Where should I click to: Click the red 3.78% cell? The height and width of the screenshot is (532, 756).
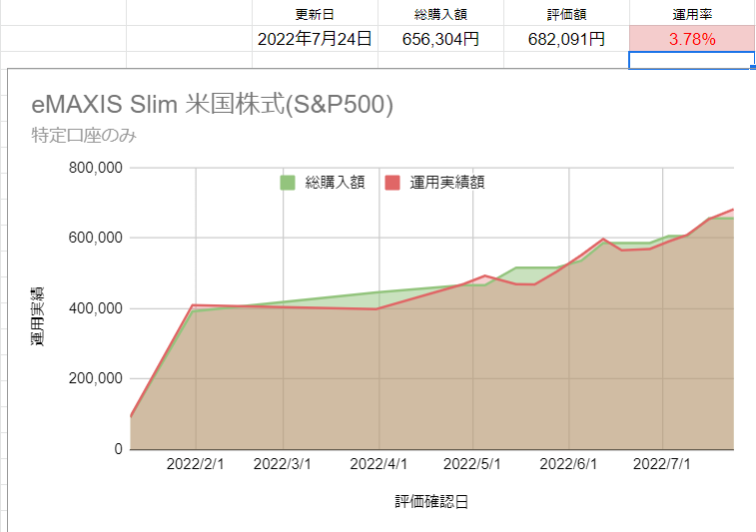coord(692,39)
